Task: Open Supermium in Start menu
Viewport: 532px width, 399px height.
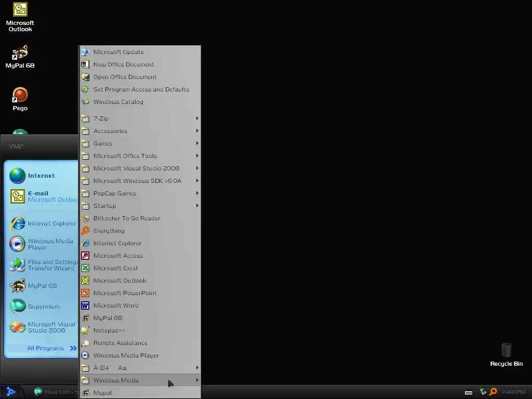Action: tap(43, 307)
